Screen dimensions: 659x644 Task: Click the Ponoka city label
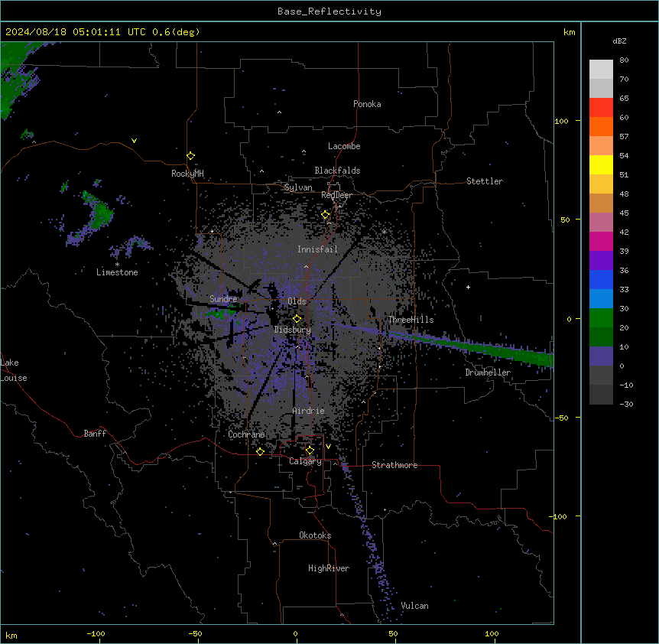(x=367, y=104)
